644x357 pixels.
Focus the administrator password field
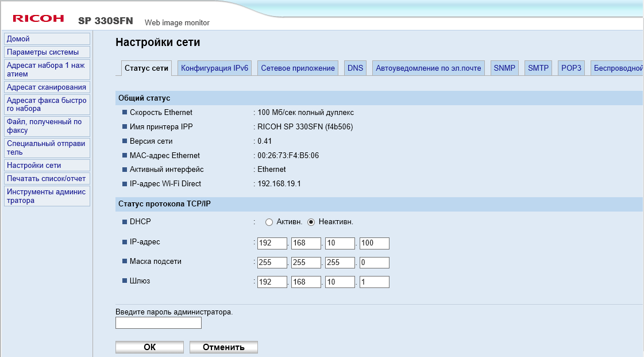159,323
